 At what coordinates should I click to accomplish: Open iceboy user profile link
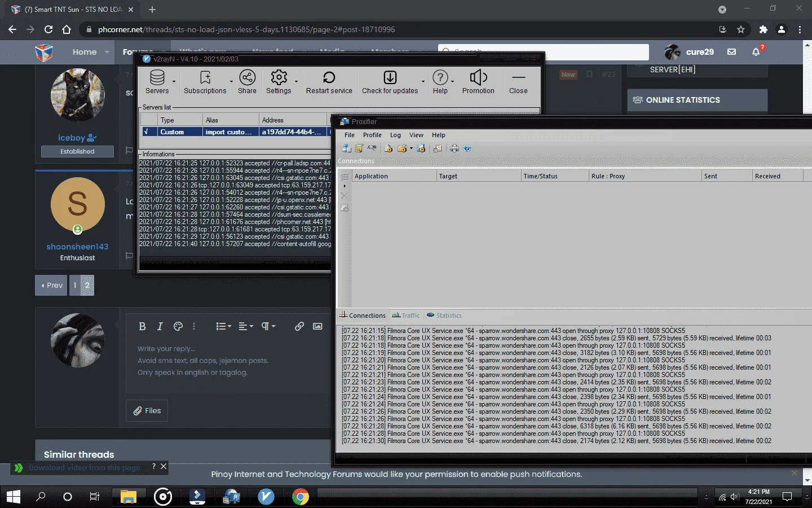click(72, 138)
